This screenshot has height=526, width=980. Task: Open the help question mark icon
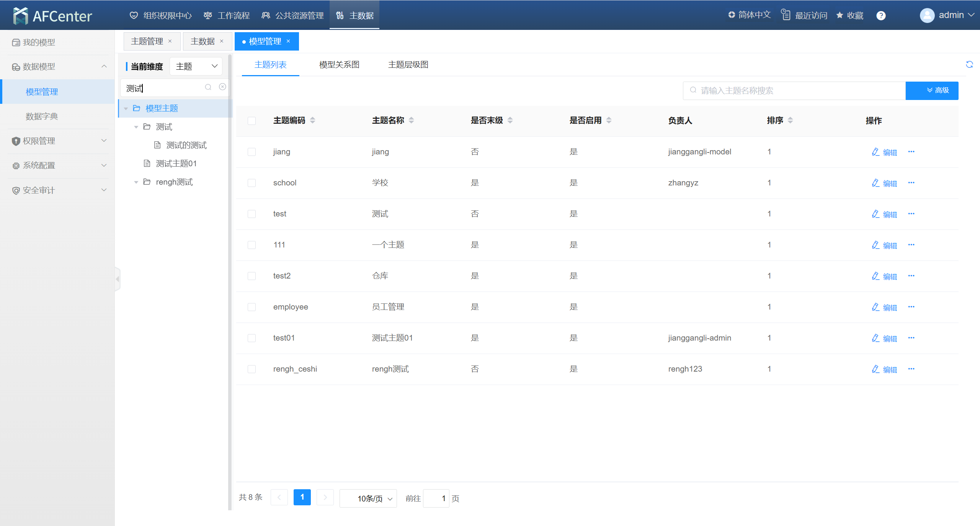point(881,15)
